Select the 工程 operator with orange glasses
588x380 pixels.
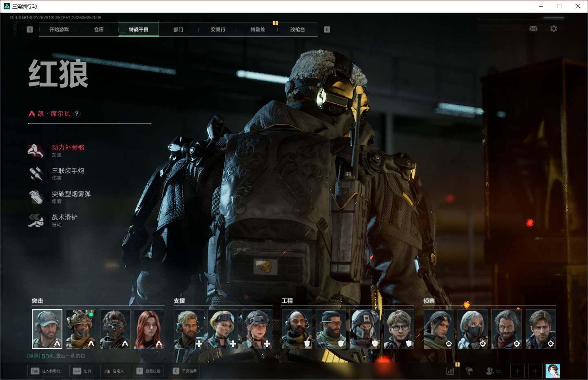pyautogui.click(x=331, y=329)
